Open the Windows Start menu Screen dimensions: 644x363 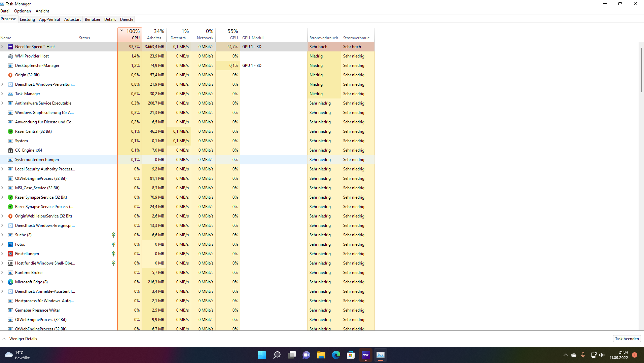pyautogui.click(x=262, y=355)
